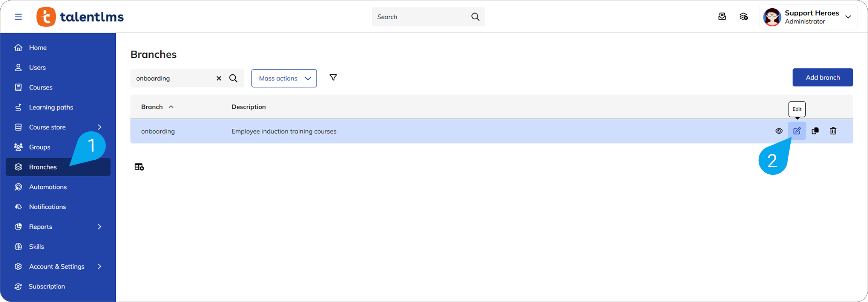This screenshot has width=868, height=302.
Task: Clone the onboarding branch using copy icon
Action: [815, 131]
